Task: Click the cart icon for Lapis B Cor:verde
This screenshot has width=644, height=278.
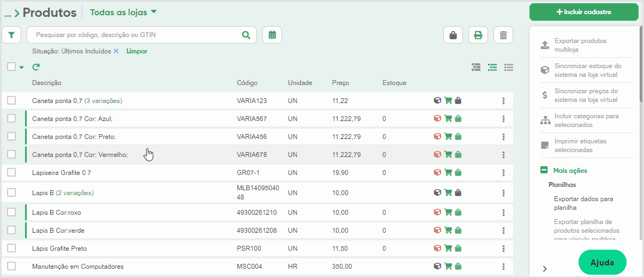Action: (x=448, y=231)
